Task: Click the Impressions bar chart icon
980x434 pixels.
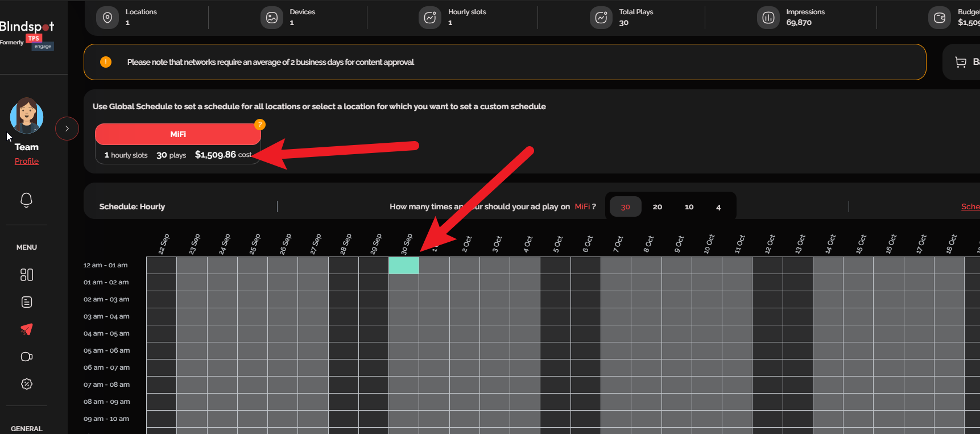Action: [x=768, y=18]
